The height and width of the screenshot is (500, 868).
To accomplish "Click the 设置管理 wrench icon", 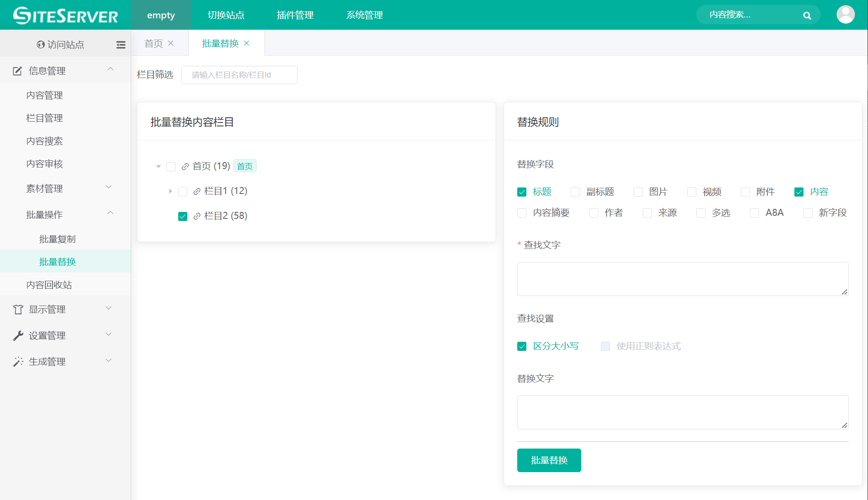I will tap(18, 336).
